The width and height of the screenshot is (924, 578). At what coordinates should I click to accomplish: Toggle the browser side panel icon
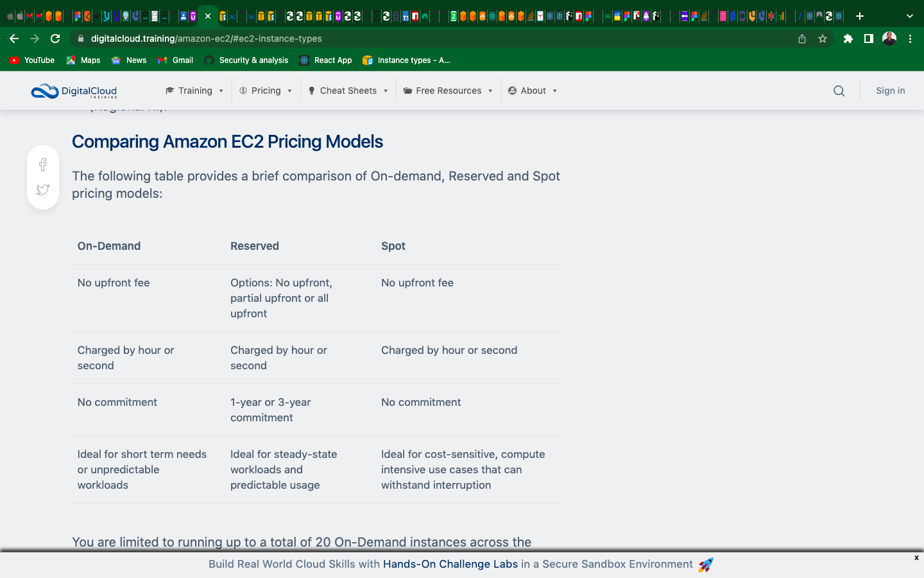tap(869, 39)
